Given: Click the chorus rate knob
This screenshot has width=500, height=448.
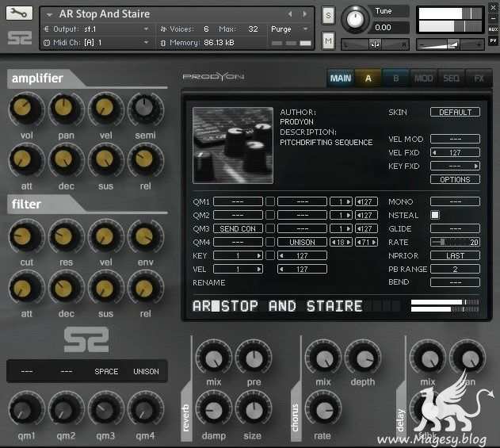Looking at the screenshot, I should (323, 409).
